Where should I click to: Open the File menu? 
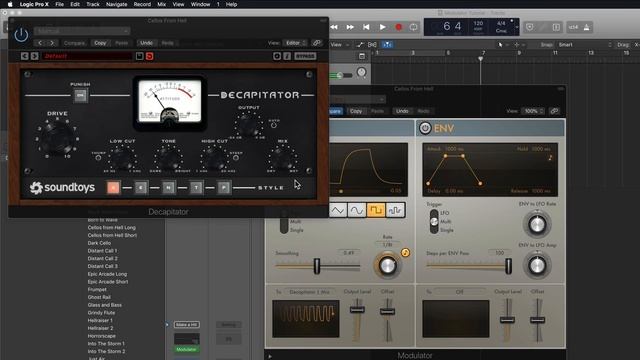[x=60, y=4]
